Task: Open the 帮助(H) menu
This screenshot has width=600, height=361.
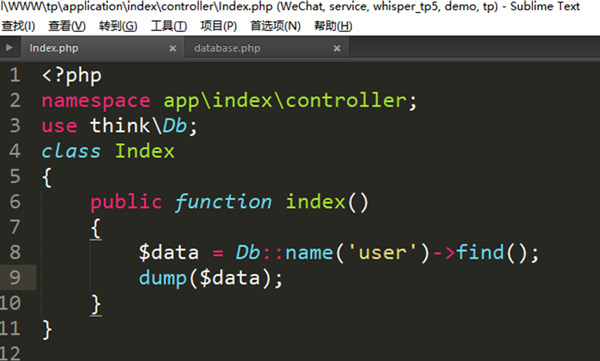Action: pyautogui.click(x=333, y=26)
